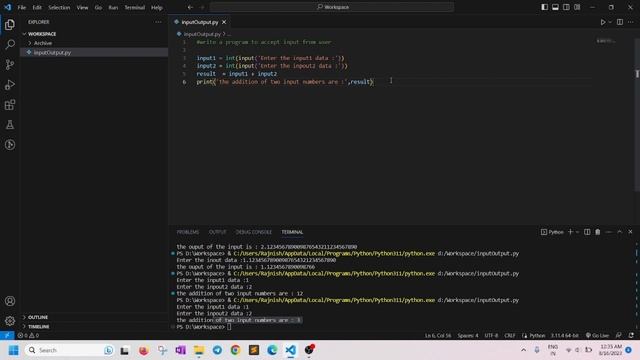Open the Testing flask view
Viewport: 640px width, 360px height.
tap(10, 125)
